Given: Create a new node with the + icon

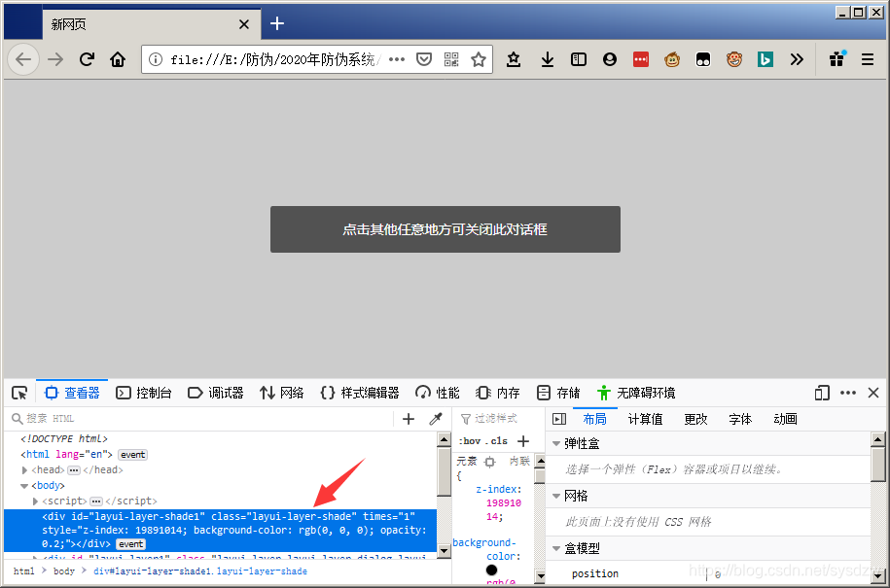Looking at the screenshot, I should point(409,418).
